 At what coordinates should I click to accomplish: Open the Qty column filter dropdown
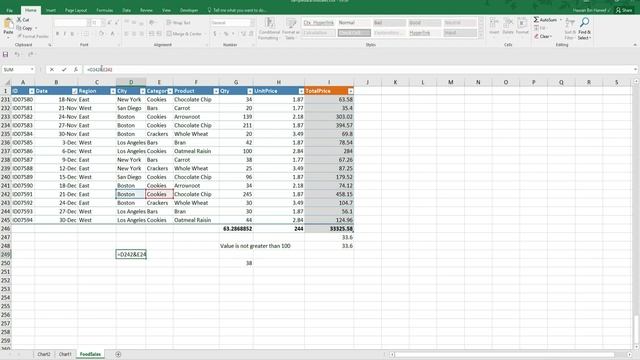250,91
